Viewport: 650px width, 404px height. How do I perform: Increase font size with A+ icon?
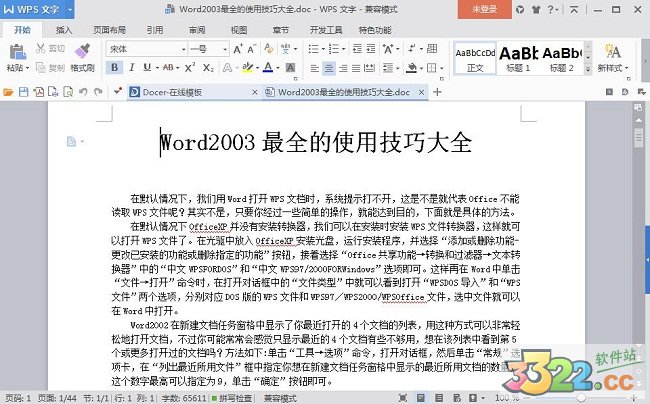238,49
